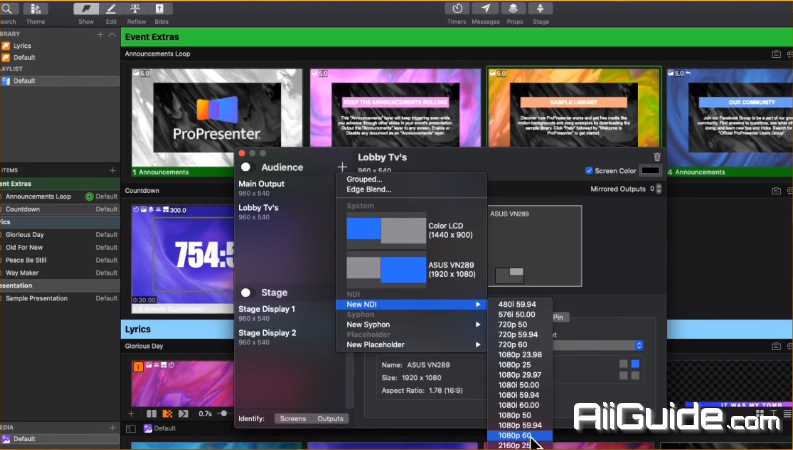Expand the New Placeholder submenu
Screen dimensions: 793x450
click(411, 344)
